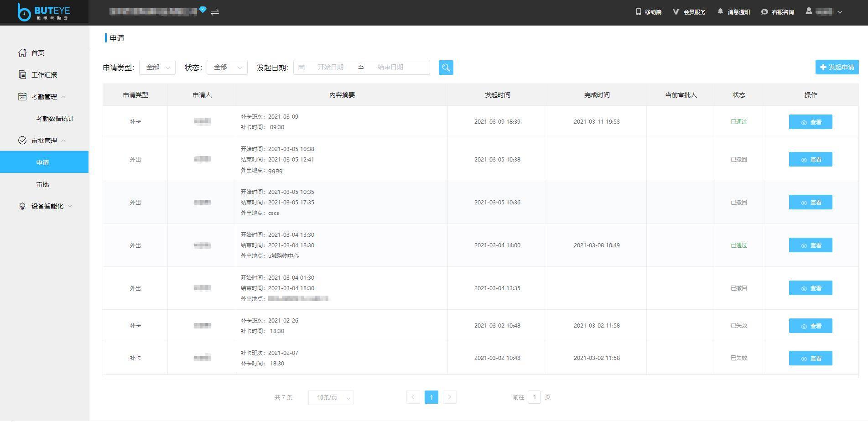Collapse the 审批管理 menu
Viewport: 868px width, 422px height.
tap(44, 141)
